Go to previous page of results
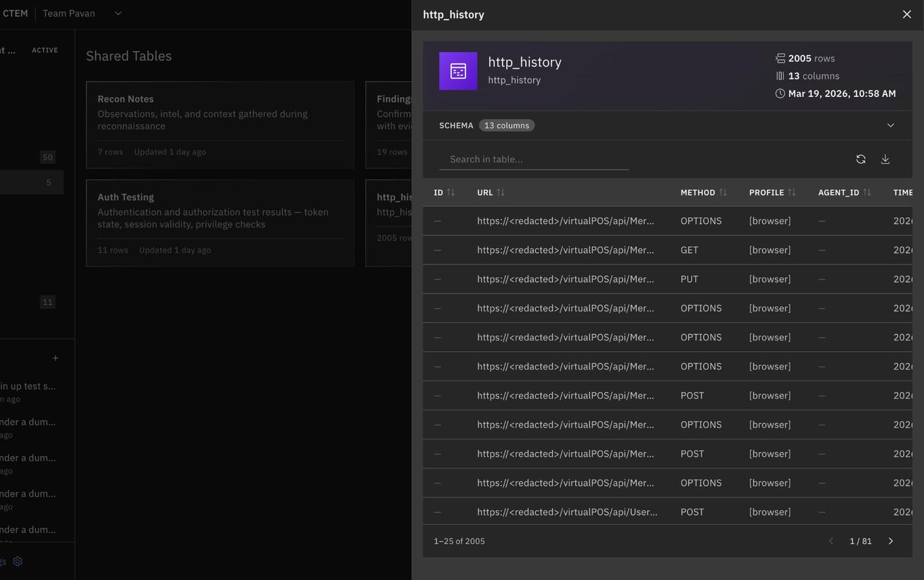 click(831, 541)
